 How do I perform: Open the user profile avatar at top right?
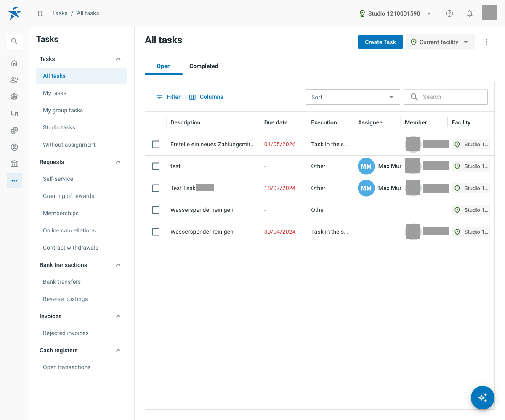tap(489, 13)
